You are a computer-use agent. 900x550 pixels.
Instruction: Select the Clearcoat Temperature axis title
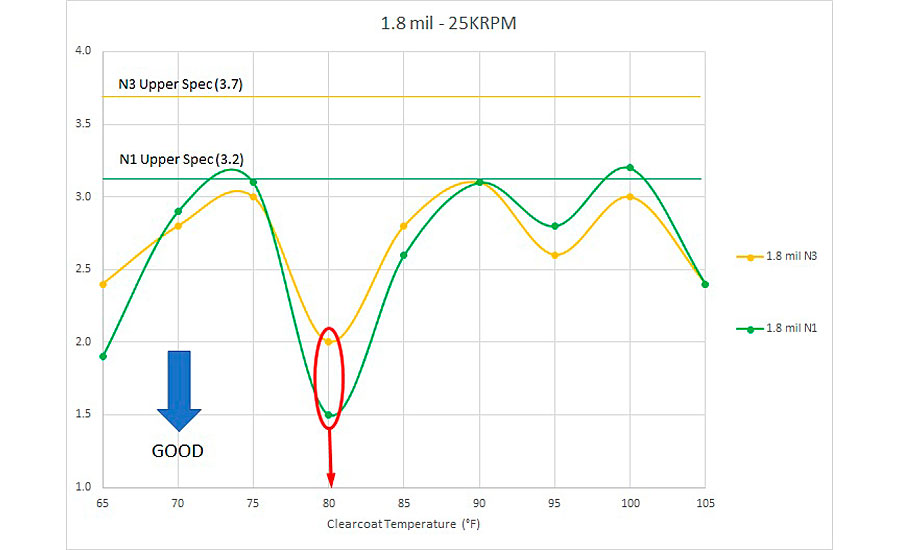[402, 524]
